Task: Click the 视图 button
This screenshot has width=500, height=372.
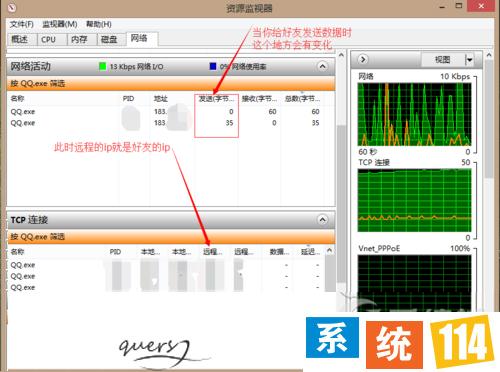Action: click(443, 60)
